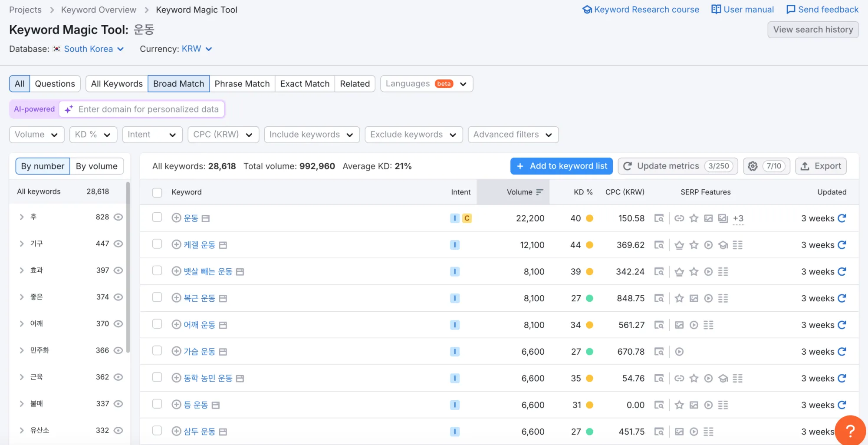Click Add to keyword list button

coord(562,166)
